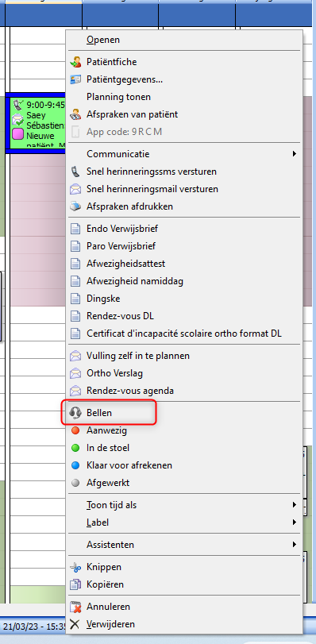Open the Label submenu arrow

click(x=295, y=523)
